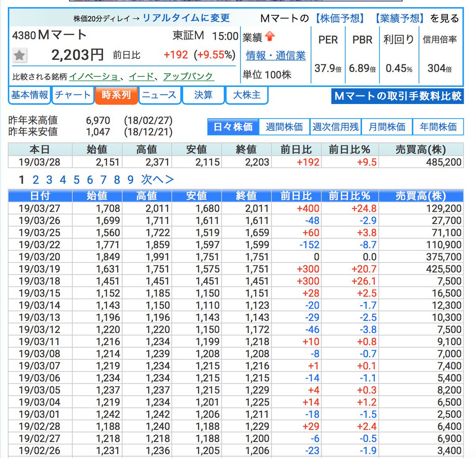Image resolution: width=476 pixels, height=458 pixels.
Task: Go to page 6
Action: click(90, 180)
